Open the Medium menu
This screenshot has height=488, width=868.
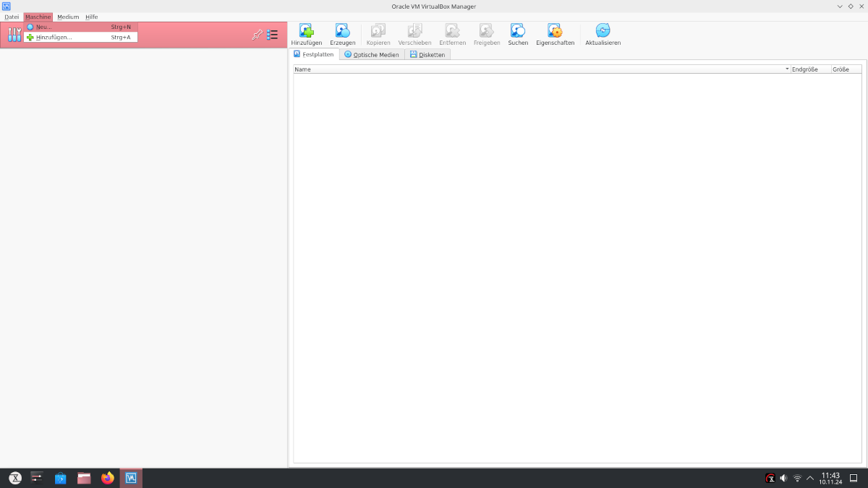coord(68,17)
